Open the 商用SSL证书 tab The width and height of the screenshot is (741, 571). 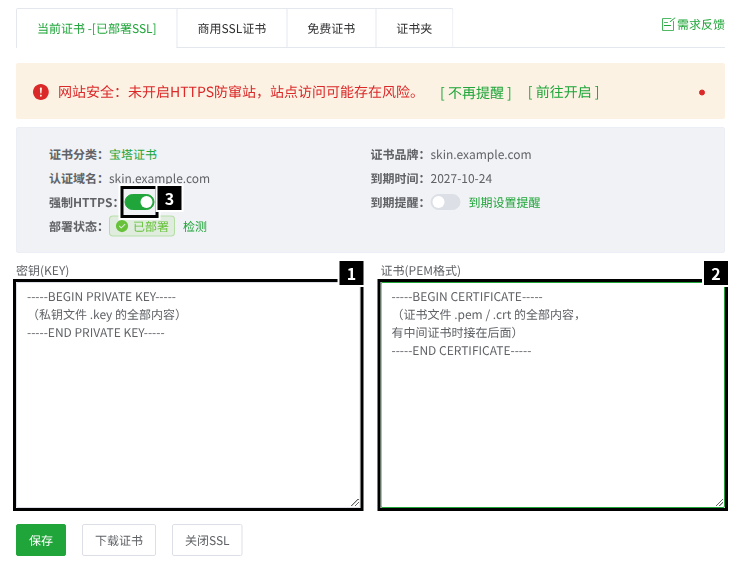tap(232, 29)
